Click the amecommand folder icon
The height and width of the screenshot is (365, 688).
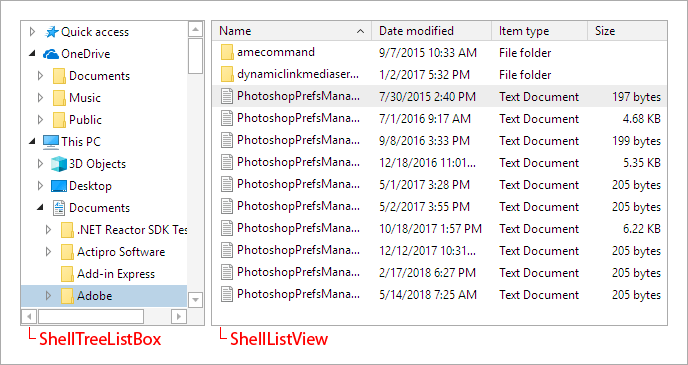click(227, 53)
